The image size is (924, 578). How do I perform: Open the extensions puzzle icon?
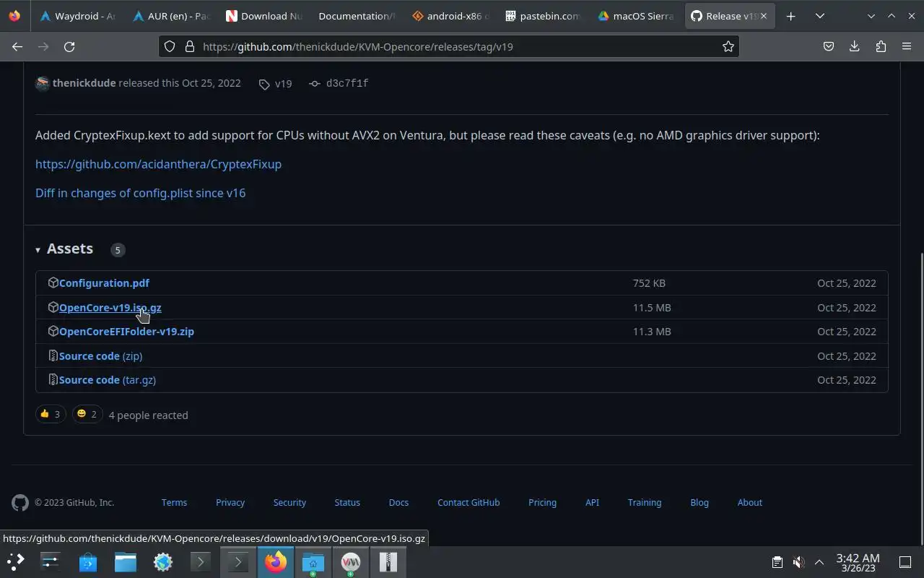point(881,46)
